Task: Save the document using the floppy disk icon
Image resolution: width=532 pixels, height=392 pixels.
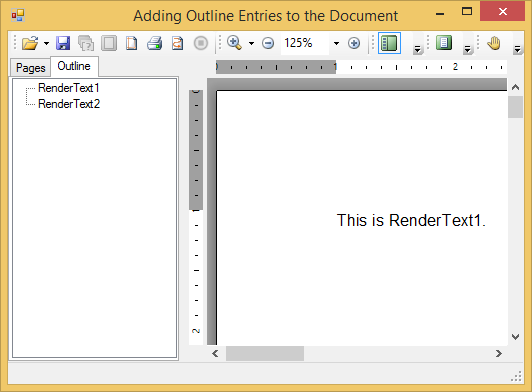Action: 63,43
